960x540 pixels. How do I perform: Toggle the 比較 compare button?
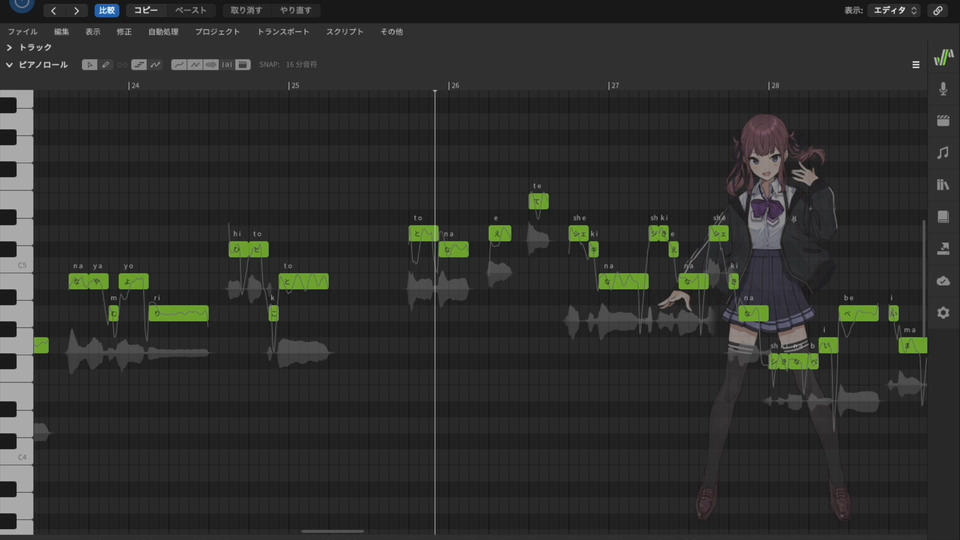pos(107,10)
